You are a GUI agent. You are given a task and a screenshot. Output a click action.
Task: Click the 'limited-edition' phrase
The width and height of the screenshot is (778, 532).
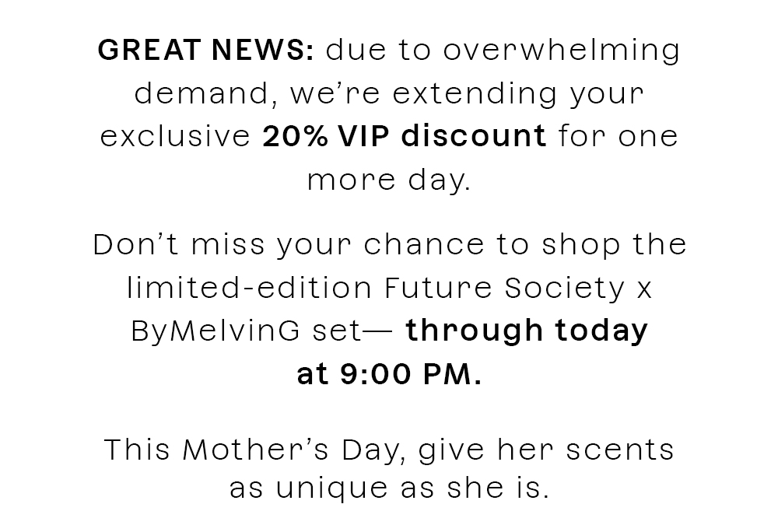pyautogui.click(x=250, y=288)
